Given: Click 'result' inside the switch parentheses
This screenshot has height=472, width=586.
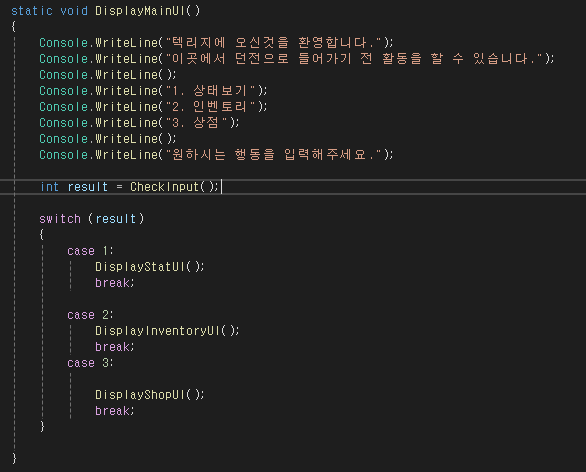Looking at the screenshot, I should point(115,219).
